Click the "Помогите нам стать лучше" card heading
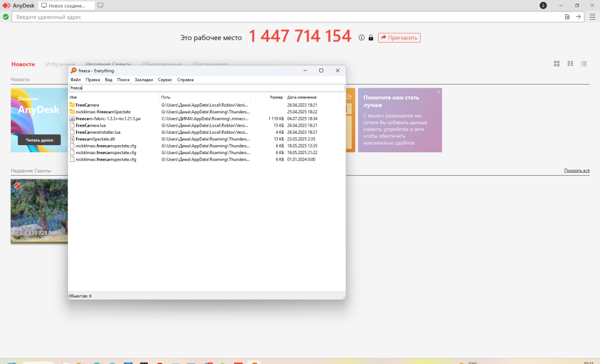 coord(391,101)
